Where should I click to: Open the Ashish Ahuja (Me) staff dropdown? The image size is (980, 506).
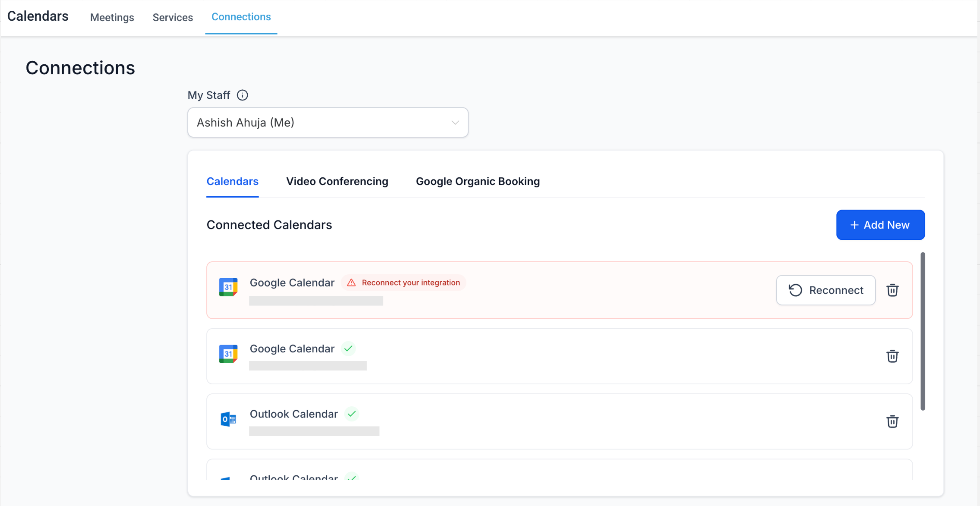point(327,123)
